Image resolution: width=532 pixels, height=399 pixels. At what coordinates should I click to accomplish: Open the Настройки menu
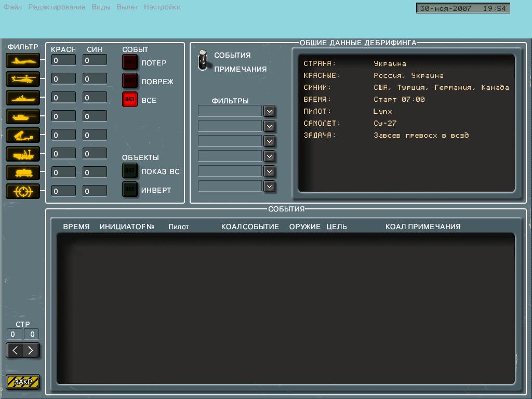coord(162,7)
